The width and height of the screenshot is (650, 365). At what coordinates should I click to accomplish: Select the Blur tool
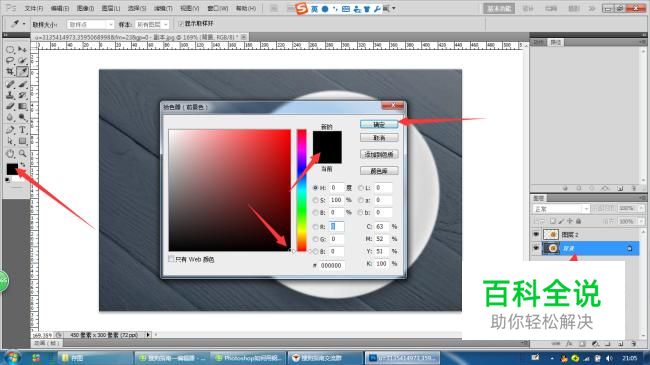point(10,117)
